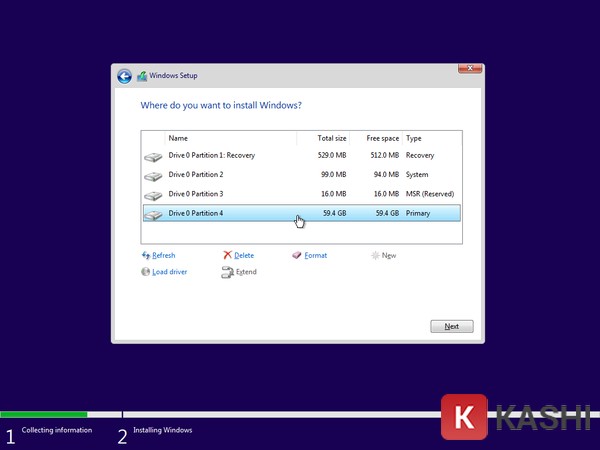Sort by Free space column header
This screenshot has width=600, height=450.
click(x=382, y=138)
